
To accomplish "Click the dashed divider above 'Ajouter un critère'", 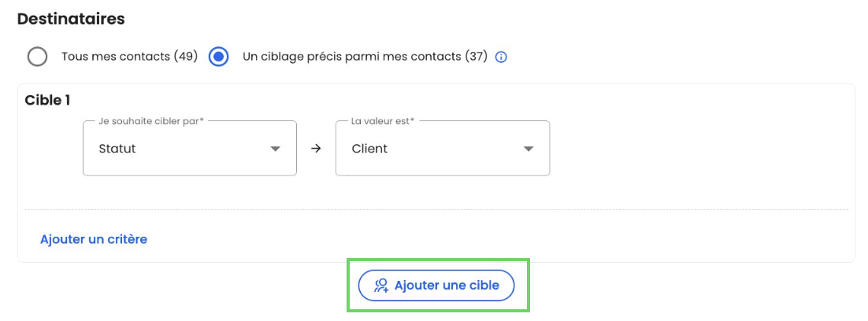I will (436, 210).
